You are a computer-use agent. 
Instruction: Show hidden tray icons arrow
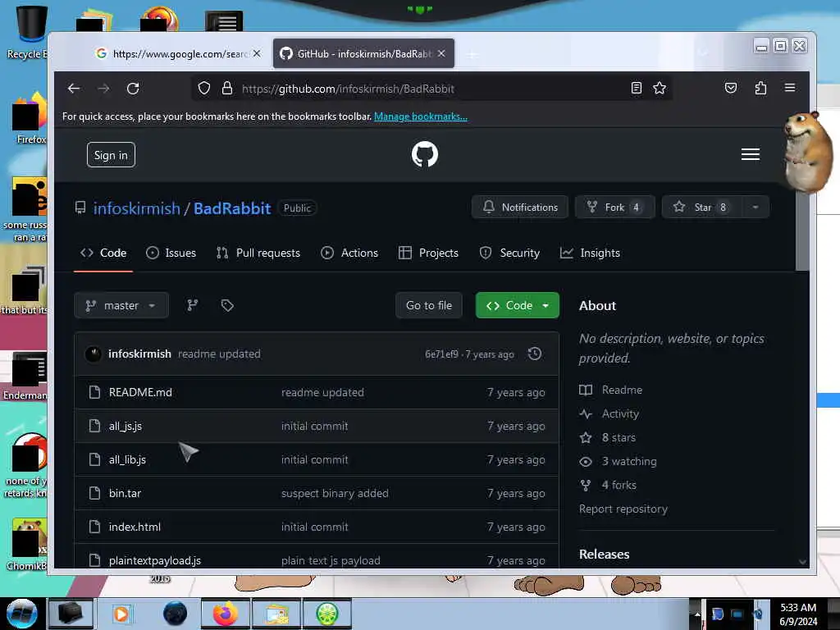697,614
